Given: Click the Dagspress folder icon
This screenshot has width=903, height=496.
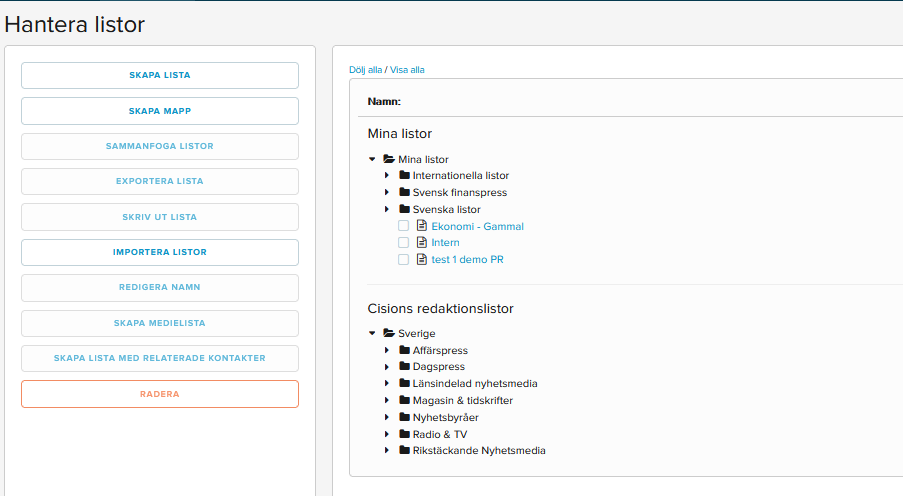Looking at the screenshot, I should [x=404, y=366].
